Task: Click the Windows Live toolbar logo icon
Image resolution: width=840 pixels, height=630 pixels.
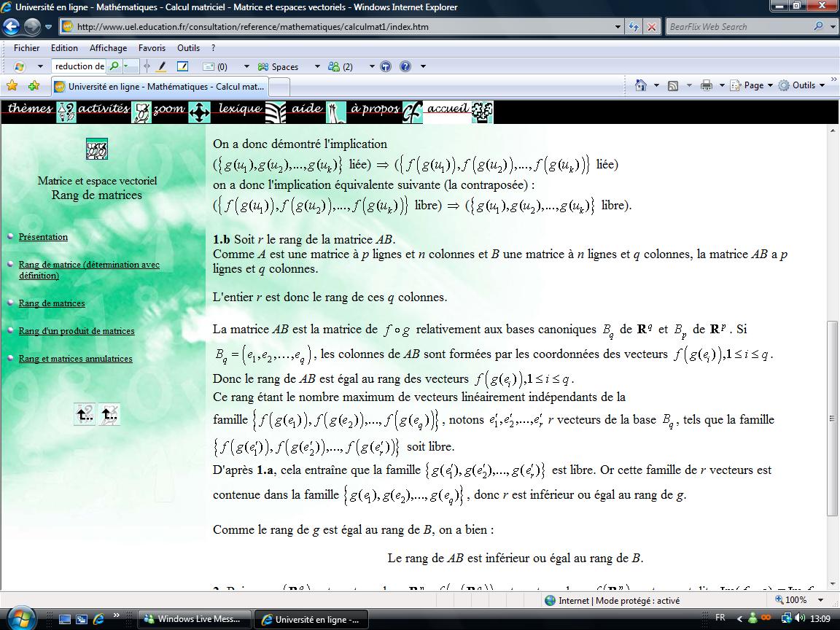Action: 19,66
